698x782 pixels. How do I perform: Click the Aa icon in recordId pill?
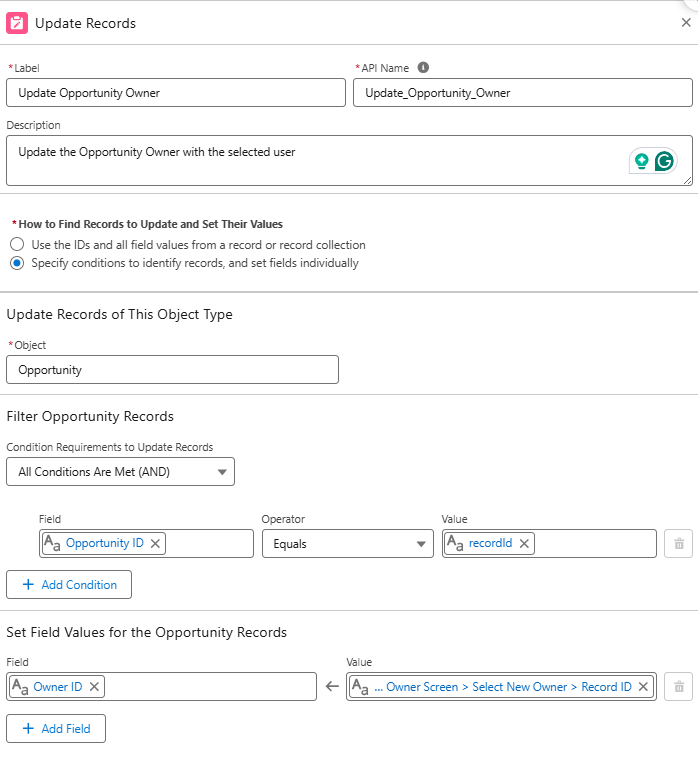click(455, 543)
